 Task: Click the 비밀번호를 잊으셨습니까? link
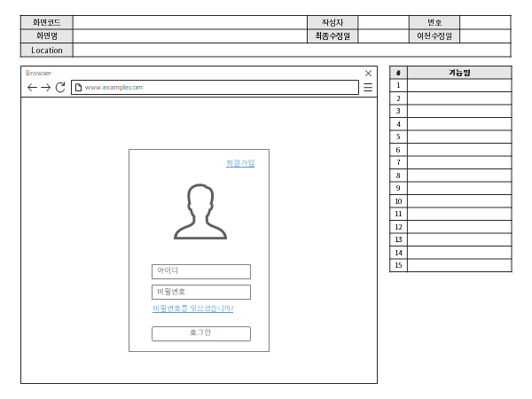193,309
